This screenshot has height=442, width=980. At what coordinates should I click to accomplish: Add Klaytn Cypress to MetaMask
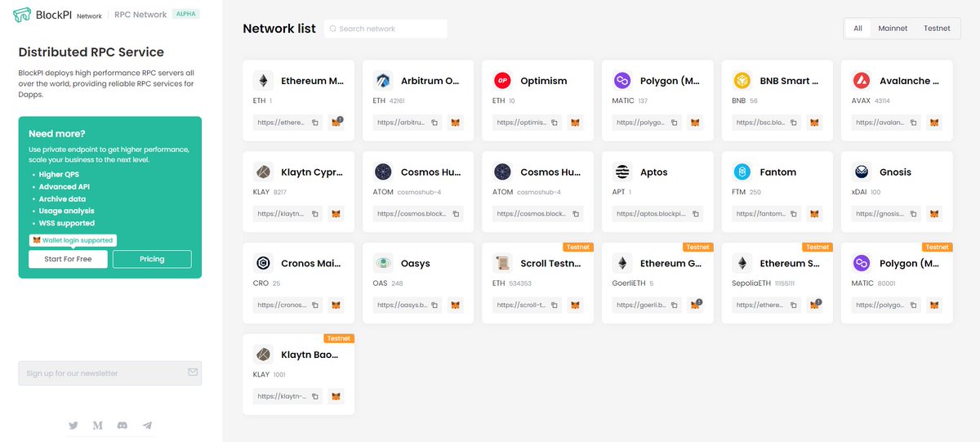[x=336, y=214]
